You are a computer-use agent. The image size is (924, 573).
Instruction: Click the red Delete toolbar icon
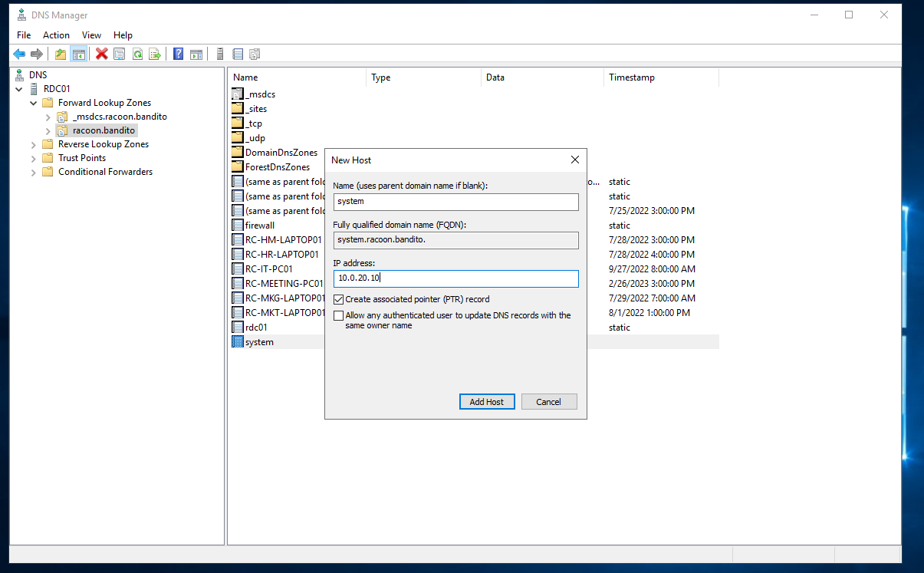click(101, 54)
